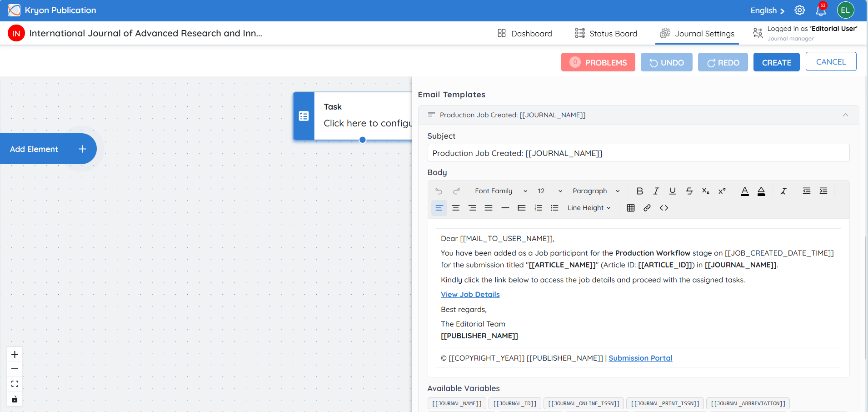This screenshot has height=412, width=868.
Task: Toggle the canvas lock
Action: point(15,399)
